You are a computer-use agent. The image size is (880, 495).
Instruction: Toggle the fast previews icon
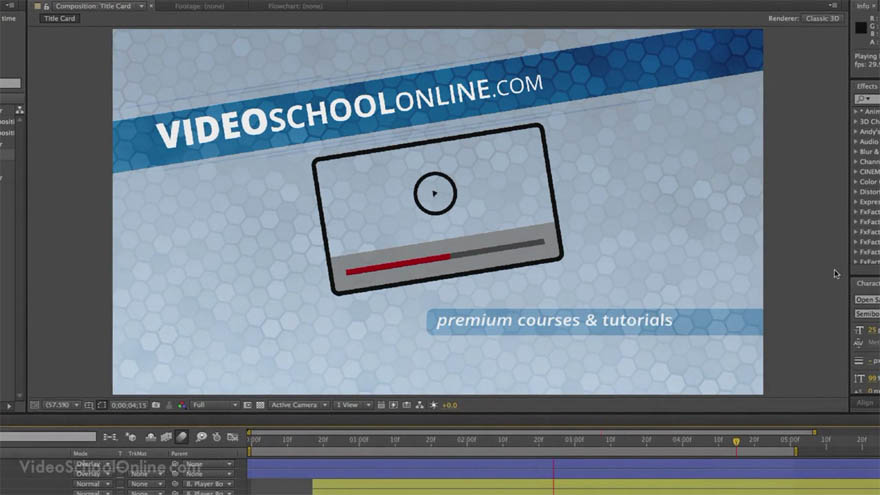pos(247,405)
